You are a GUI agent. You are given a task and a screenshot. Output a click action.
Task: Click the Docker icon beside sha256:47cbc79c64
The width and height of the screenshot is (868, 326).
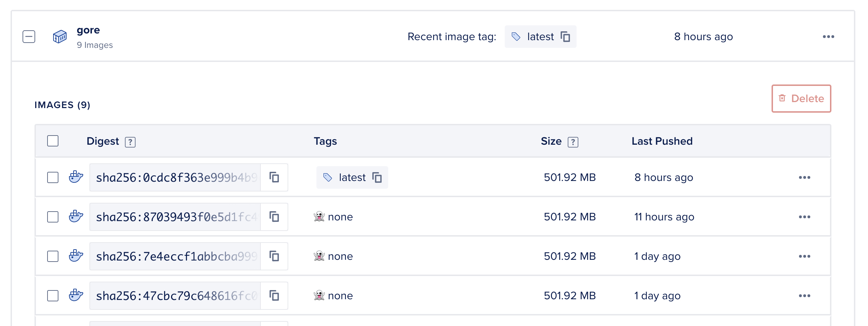coord(76,295)
